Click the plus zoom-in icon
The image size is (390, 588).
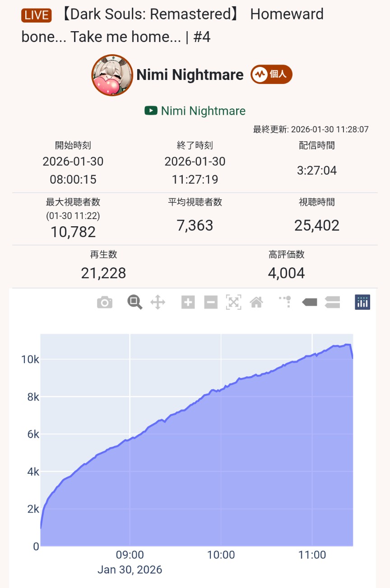[188, 302]
